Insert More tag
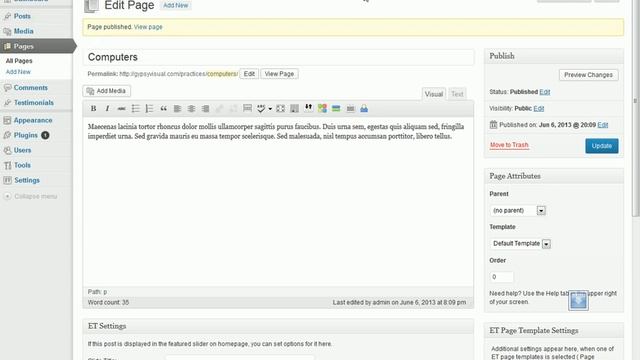Image resolution: width=640 pixels, height=360 pixels. click(247, 109)
